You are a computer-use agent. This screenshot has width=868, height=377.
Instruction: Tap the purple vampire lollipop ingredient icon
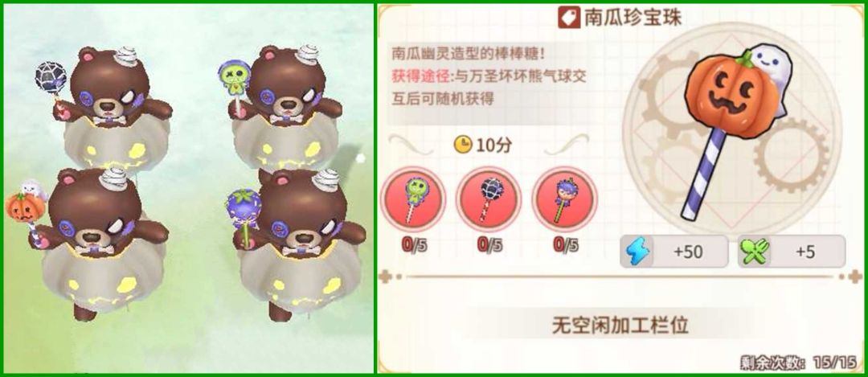point(563,200)
